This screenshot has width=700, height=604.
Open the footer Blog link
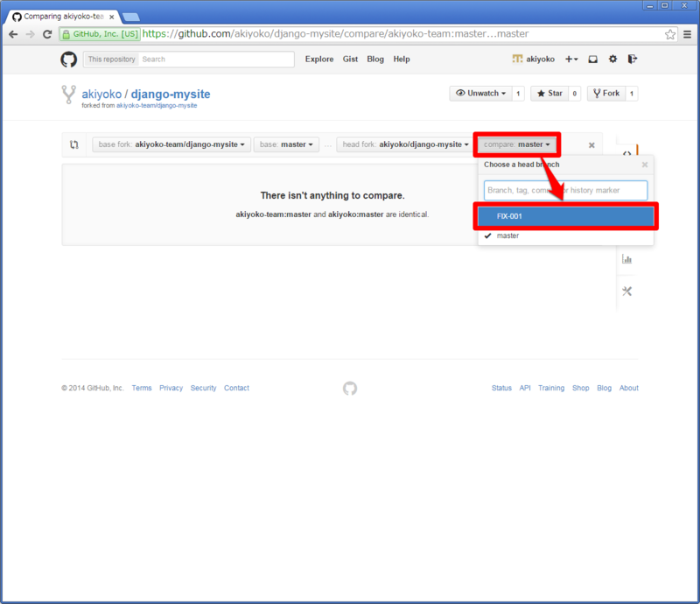tap(604, 388)
